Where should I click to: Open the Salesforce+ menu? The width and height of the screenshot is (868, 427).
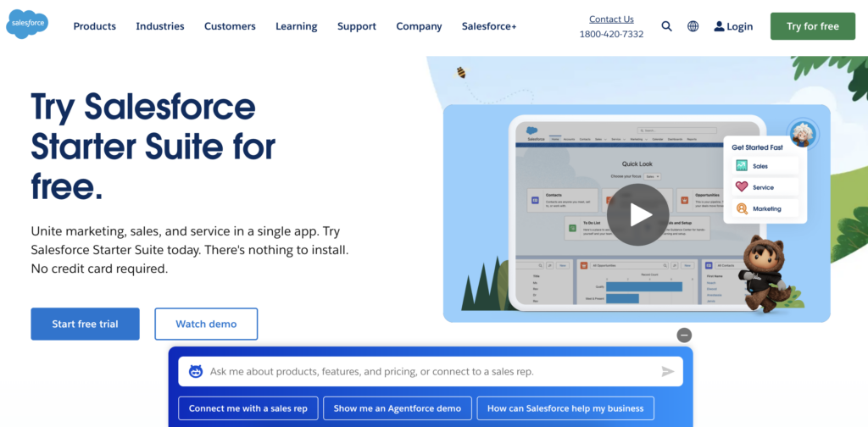coord(489,26)
